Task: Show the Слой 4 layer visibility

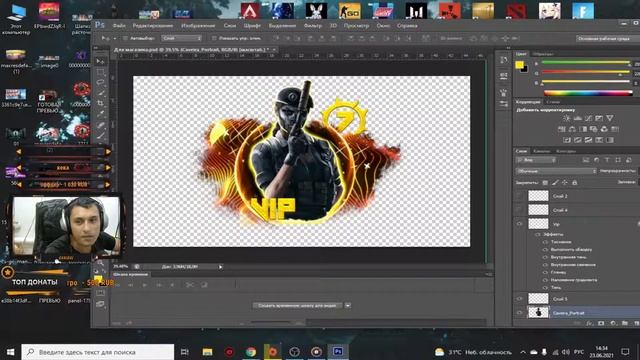Action: coord(520,210)
